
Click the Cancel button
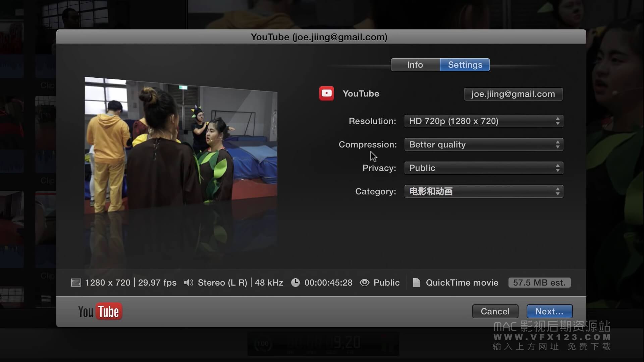point(495,311)
